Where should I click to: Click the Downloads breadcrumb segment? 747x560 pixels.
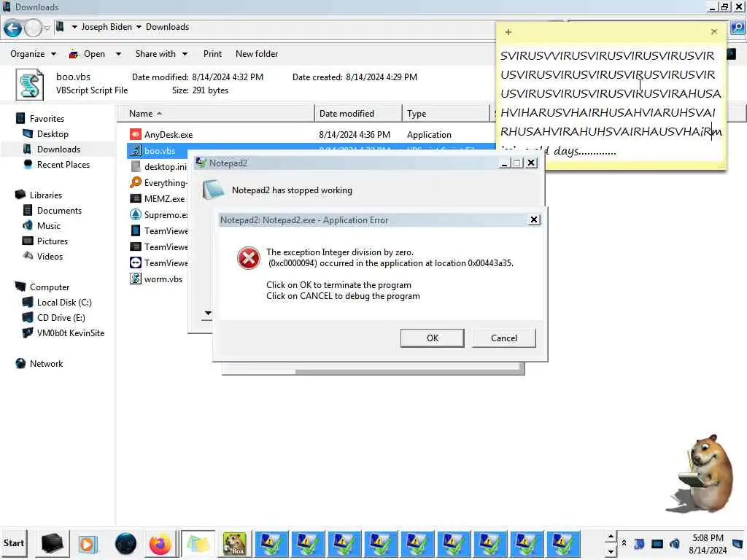pos(167,27)
